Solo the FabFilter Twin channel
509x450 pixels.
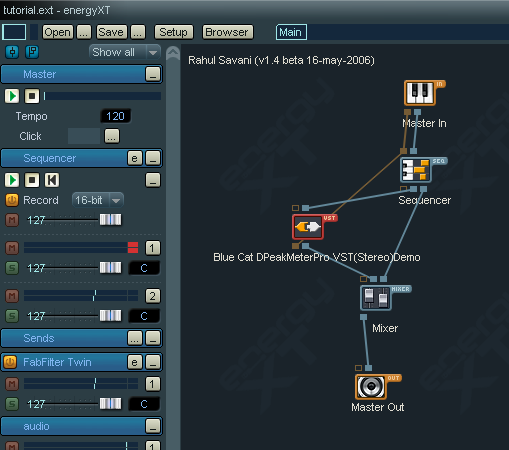pos(12,404)
